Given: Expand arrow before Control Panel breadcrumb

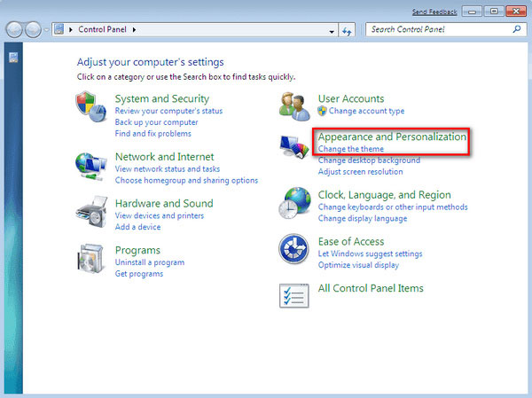Looking at the screenshot, I should point(71,30).
